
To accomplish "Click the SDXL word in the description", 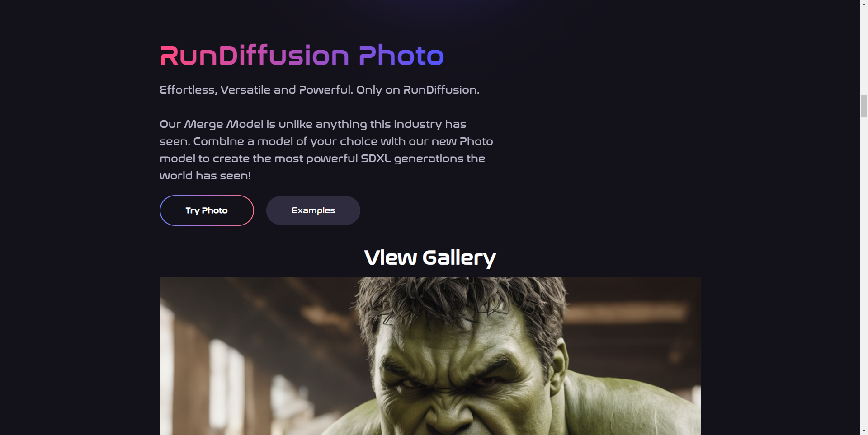I will [376, 159].
